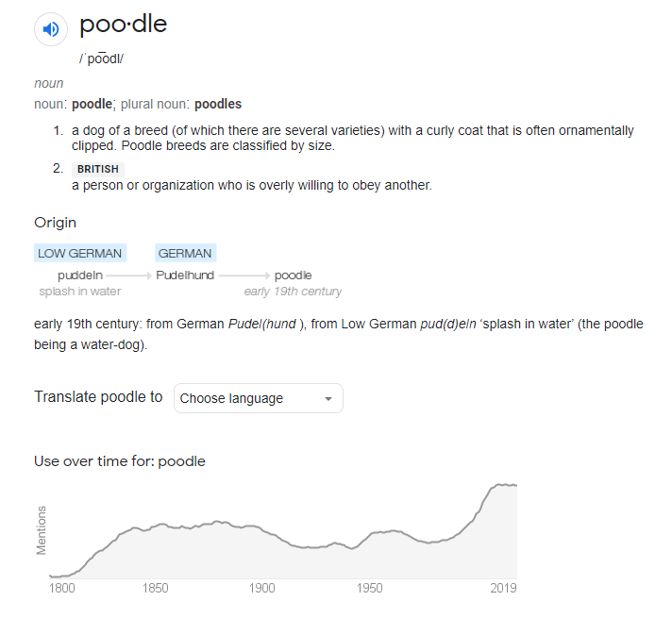This screenshot has width=672, height=618.
Task: Click the poodle word in origin diagram
Action: pos(293,276)
